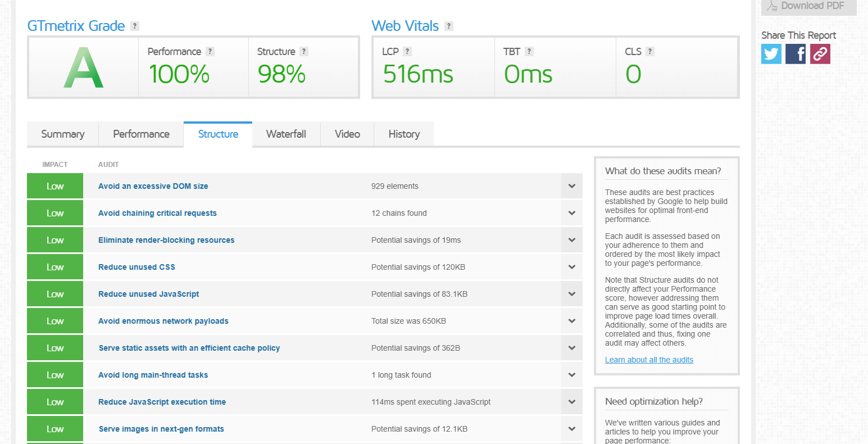
Task: Click the IMPACT column header
Action: [55, 165]
